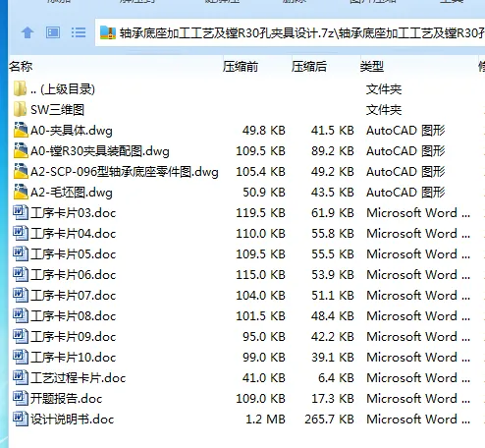Click AutoCAD 图形 type of A2-毛坯图.dwg
Screen dimensions: 485x448
405,193
